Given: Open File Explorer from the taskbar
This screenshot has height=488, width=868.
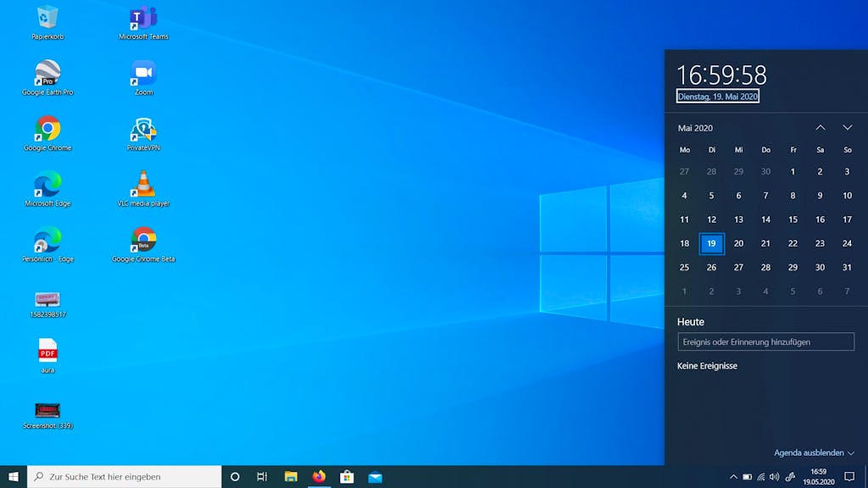Looking at the screenshot, I should click(291, 476).
